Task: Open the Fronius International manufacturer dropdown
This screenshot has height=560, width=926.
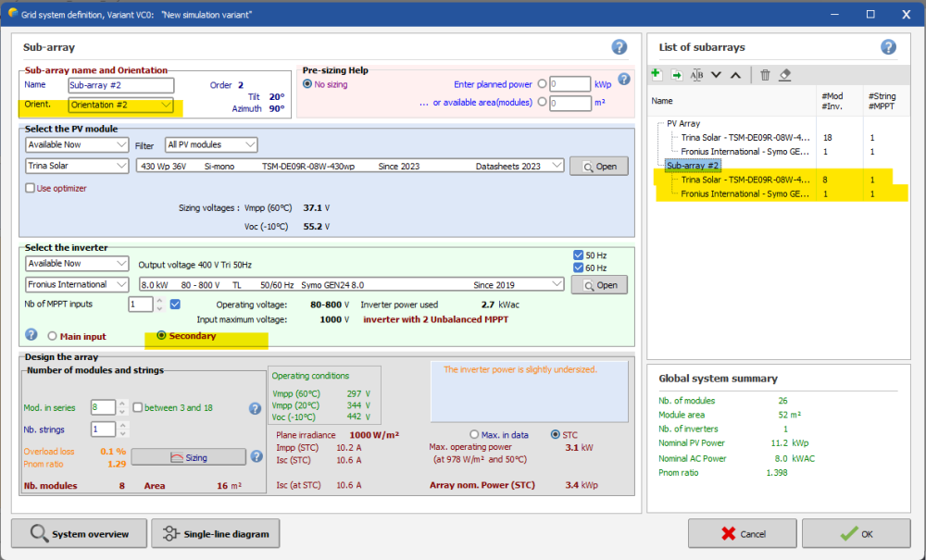Action: (x=77, y=284)
